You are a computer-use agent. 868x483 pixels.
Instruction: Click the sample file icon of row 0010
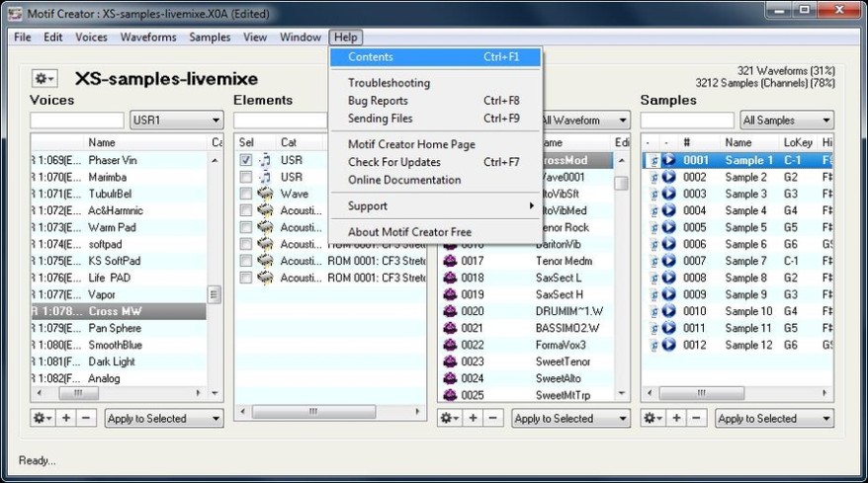pyautogui.click(x=654, y=311)
